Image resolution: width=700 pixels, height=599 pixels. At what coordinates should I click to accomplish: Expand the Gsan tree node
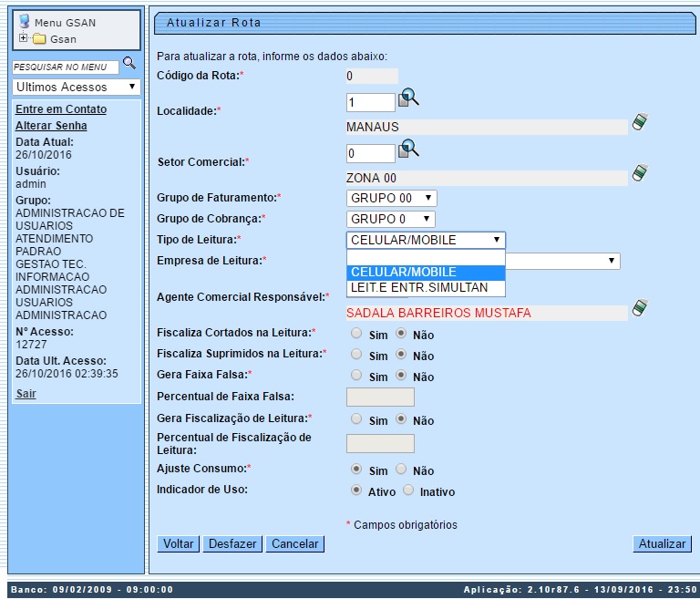click(x=24, y=39)
